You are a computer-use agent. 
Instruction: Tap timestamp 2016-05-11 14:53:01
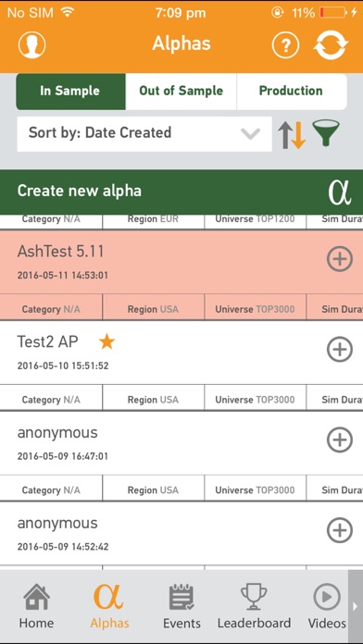pos(63,275)
